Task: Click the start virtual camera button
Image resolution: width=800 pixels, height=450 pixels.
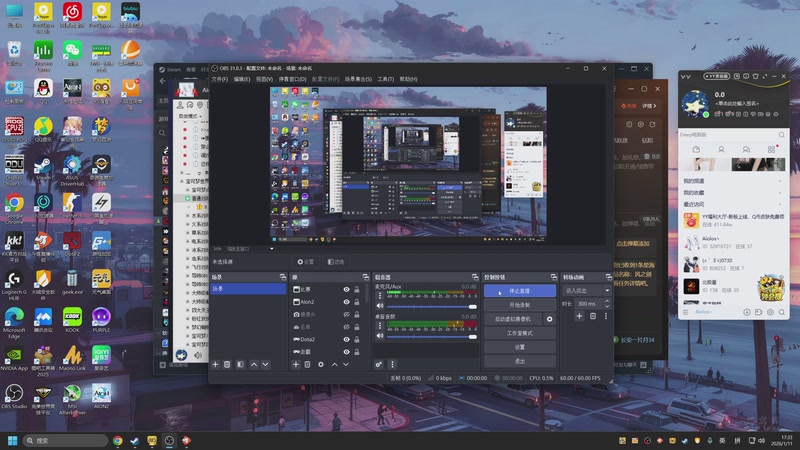Action: click(x=513, y=319)
